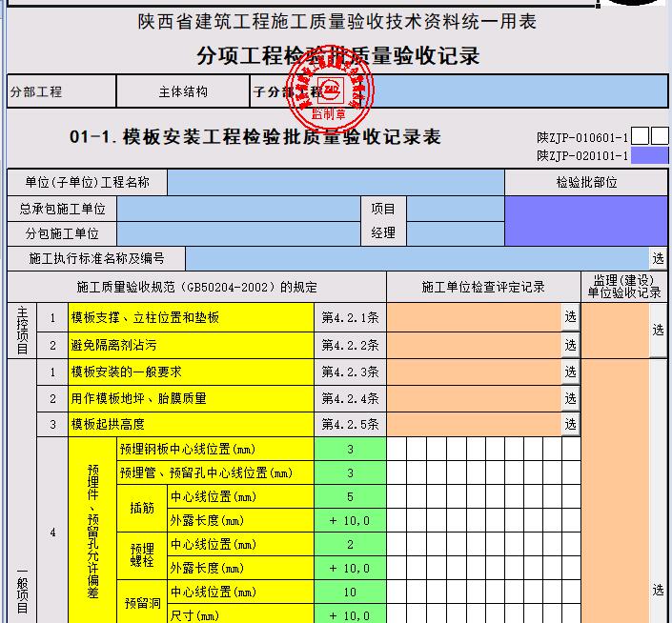Open 选 selector for 第4.2.2条 row
The width and height of the screenshot is (672, 623).
pyautogui.click(x=570, y=345)
